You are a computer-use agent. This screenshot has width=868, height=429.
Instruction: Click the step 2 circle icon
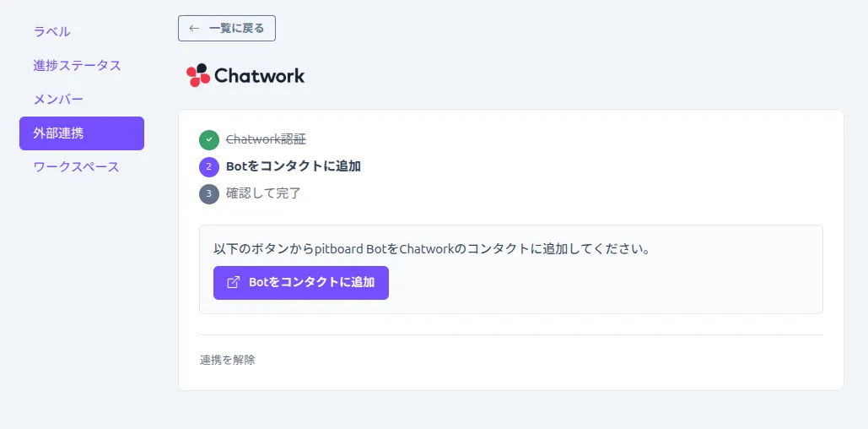click(209, 167)
